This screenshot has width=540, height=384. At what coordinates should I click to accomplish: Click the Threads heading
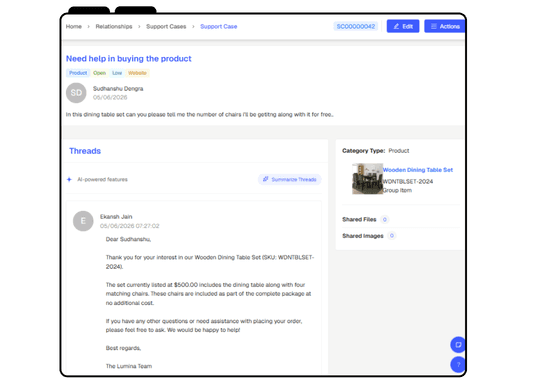(85, 151)
